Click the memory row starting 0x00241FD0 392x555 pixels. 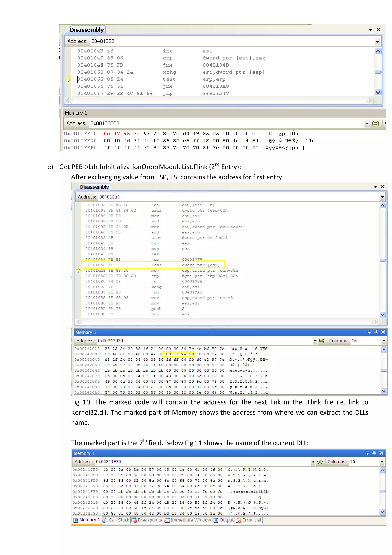coord(170,481)
